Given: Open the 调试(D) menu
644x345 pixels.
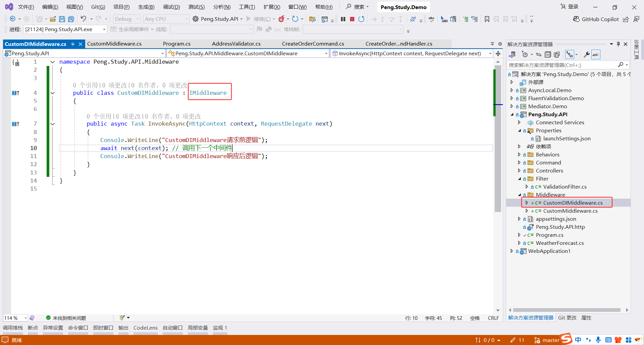Looking at the screenshot, I should (171, 7).
